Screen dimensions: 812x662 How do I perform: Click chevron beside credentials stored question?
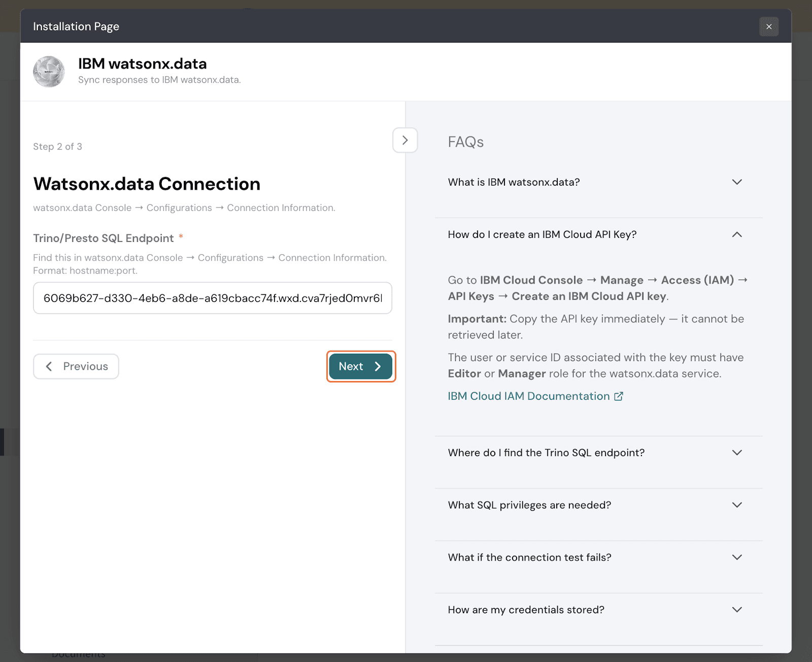(737, 609)
